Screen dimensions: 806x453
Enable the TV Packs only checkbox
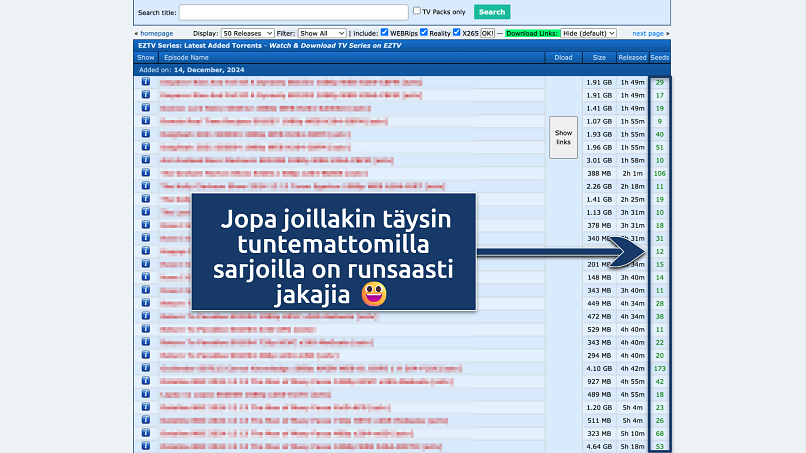point(417,12)
